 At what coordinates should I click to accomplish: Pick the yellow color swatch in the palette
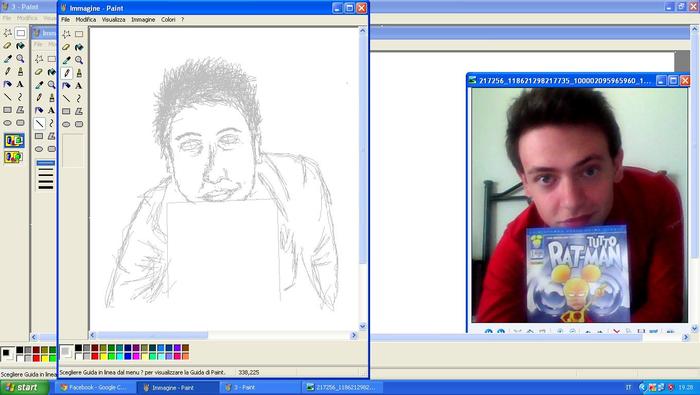(x=103, y=356)
